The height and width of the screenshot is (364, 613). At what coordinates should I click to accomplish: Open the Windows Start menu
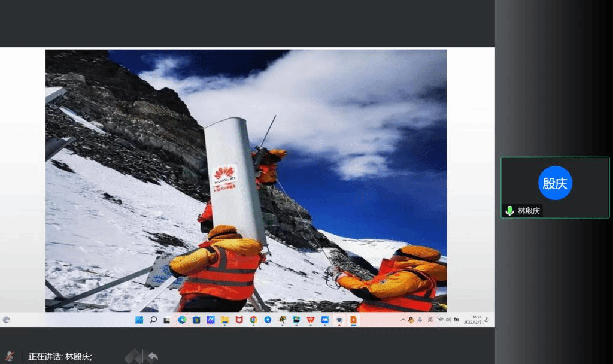pyautogui.click(x=139, y=320)
